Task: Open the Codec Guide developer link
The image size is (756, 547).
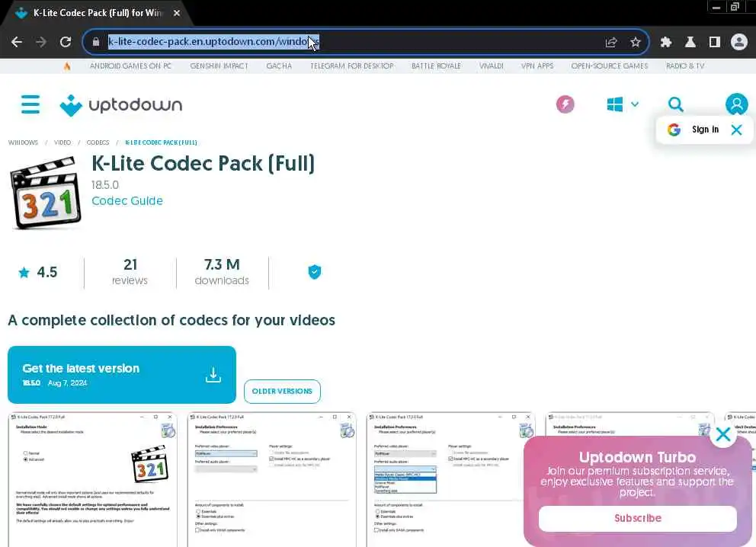Action: click(x=127, y=200)
